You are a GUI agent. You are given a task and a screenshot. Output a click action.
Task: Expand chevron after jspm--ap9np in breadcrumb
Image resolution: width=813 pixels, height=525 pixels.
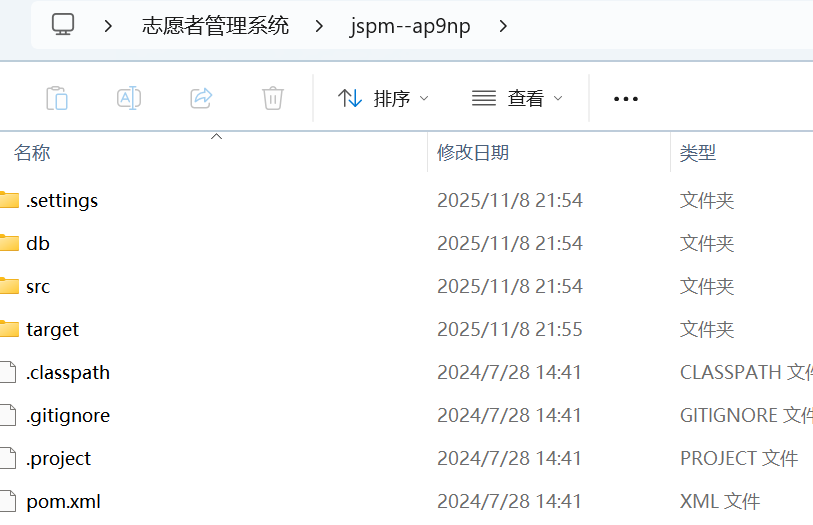(503, 26)
